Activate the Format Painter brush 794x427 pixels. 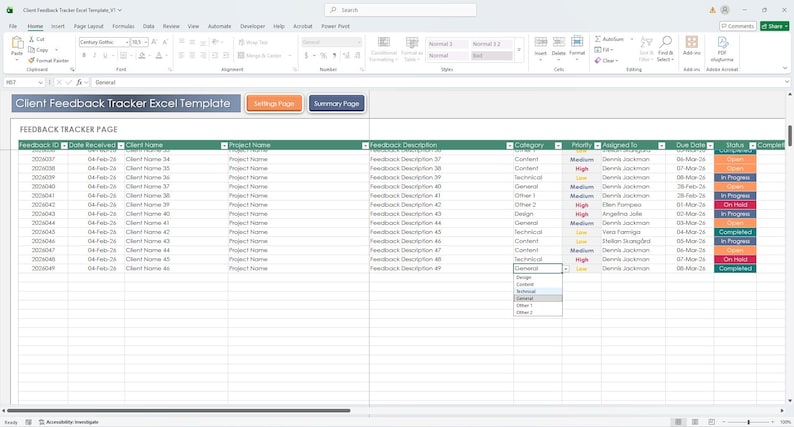(31, 60)
